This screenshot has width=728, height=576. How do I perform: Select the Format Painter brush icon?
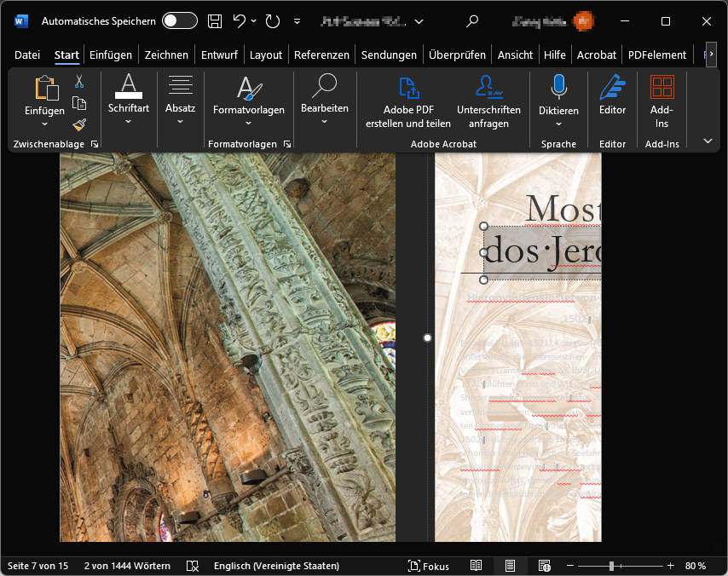coord(79,124)
